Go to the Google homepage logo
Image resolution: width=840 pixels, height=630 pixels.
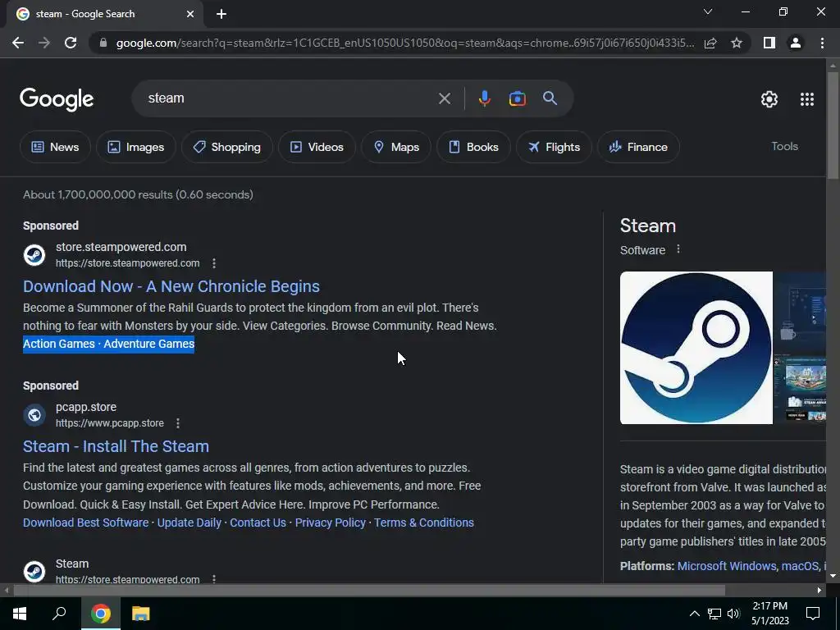(x=57, y=98)
